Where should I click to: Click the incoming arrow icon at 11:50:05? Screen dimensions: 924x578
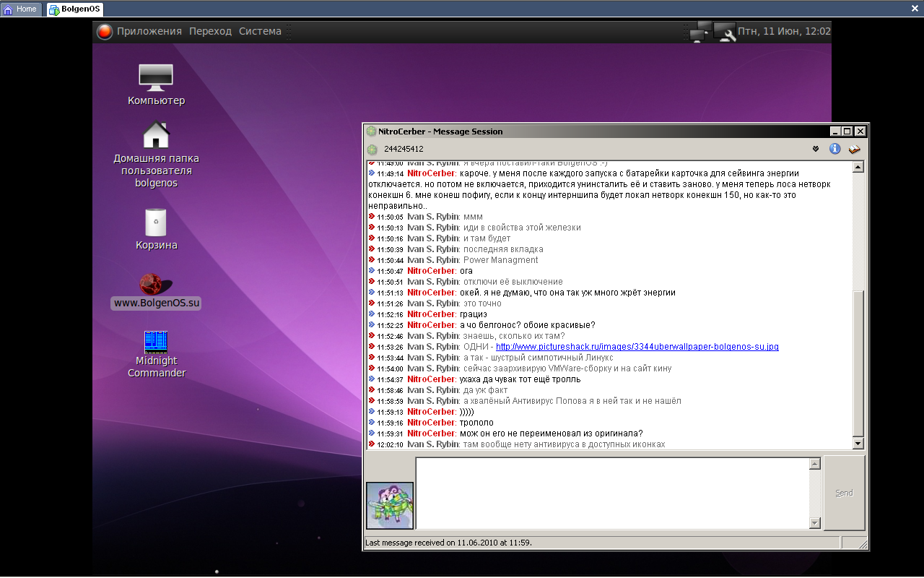(x=372, y=217)
